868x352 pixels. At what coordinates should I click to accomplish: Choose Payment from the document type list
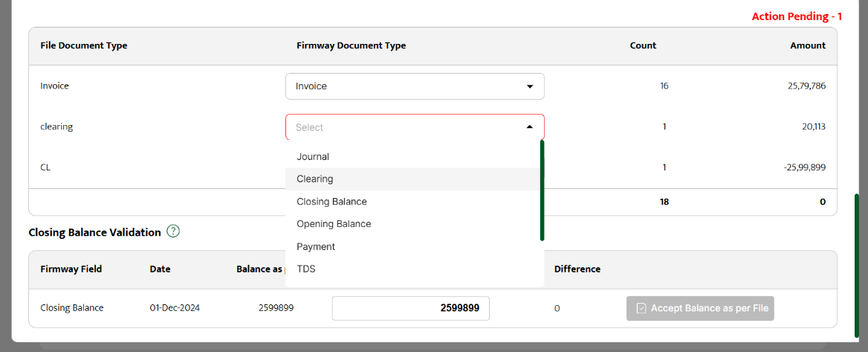point(316,246)
